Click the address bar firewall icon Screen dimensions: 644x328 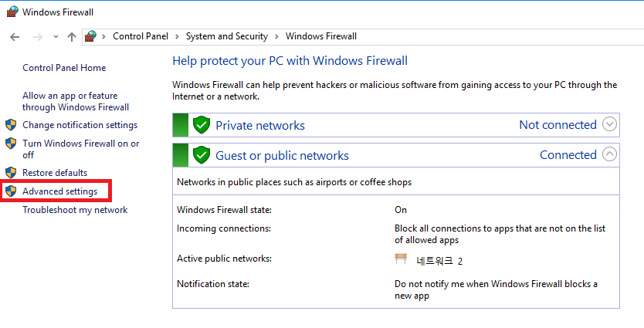(91, 36)
